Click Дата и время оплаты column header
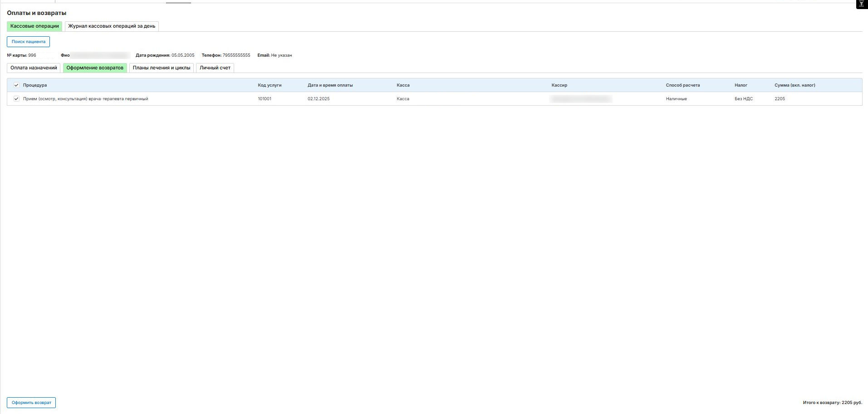This screenshot has height=414, width=868. click(330, 85)
